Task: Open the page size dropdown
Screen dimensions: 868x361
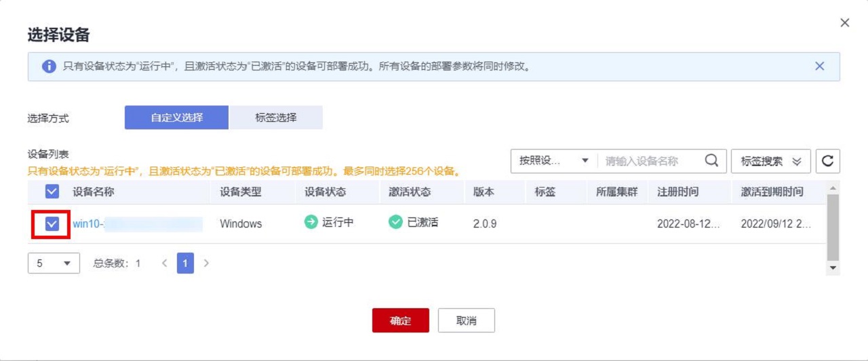Action: click(x=54, y=263)
